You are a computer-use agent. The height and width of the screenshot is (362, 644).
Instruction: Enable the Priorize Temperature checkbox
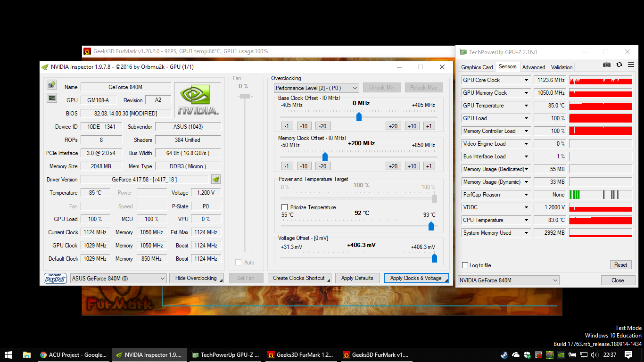tap(284, 207)
